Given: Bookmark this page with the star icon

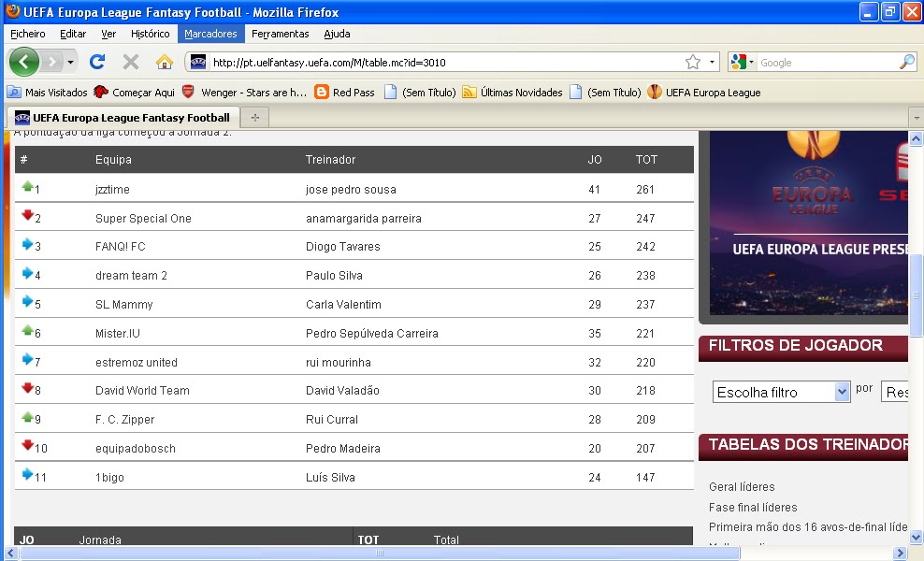Looking at the screenshot, I should pos(693,62).
